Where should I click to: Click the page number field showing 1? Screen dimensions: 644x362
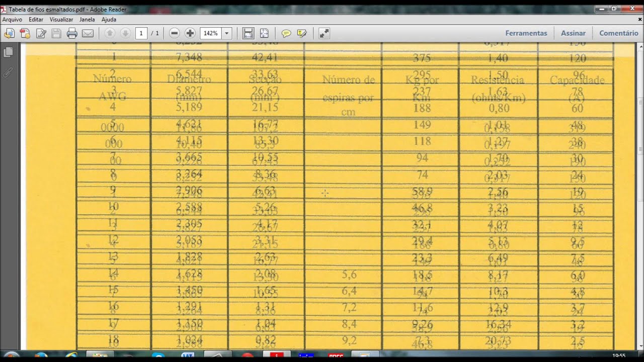tap(141, 33)
